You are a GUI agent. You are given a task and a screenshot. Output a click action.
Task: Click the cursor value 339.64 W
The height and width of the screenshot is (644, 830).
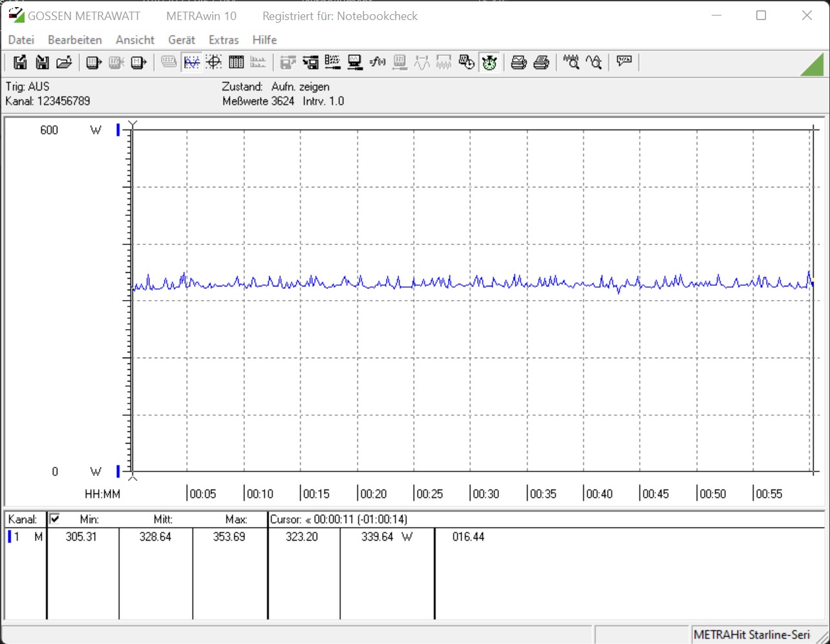(x=387, y=537)
